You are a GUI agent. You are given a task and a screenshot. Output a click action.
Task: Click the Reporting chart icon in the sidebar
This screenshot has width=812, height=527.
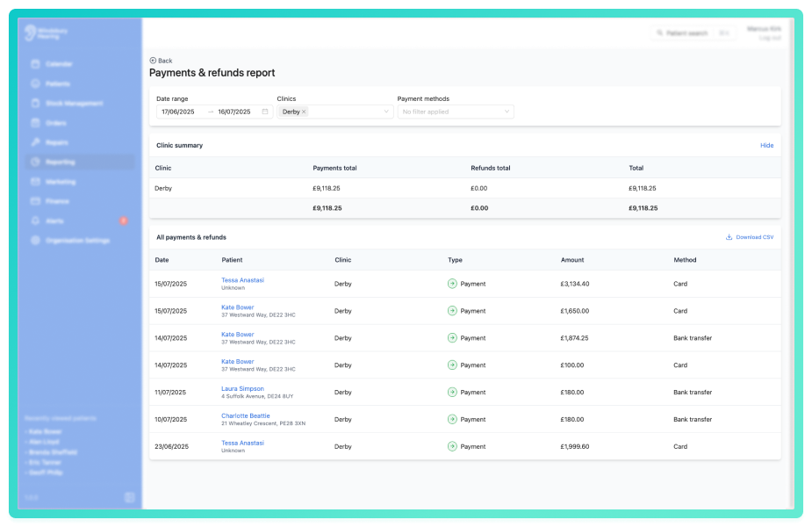[35, 162]
